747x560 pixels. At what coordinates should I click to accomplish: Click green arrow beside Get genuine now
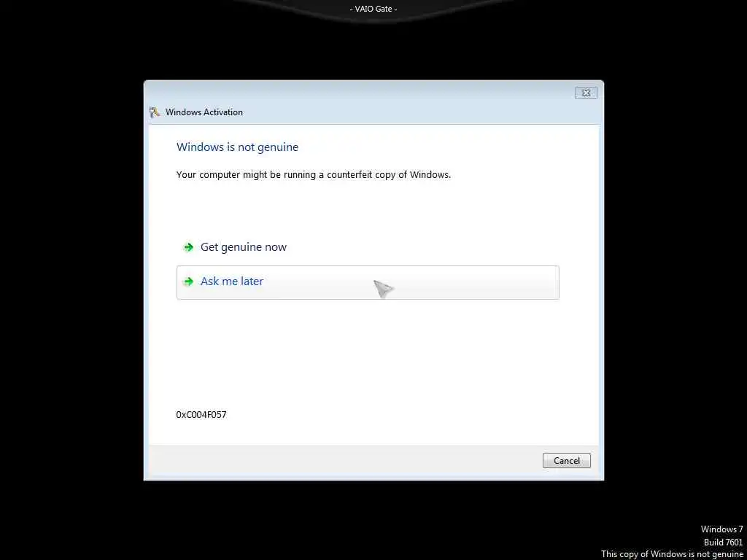[x=189, y=247]
